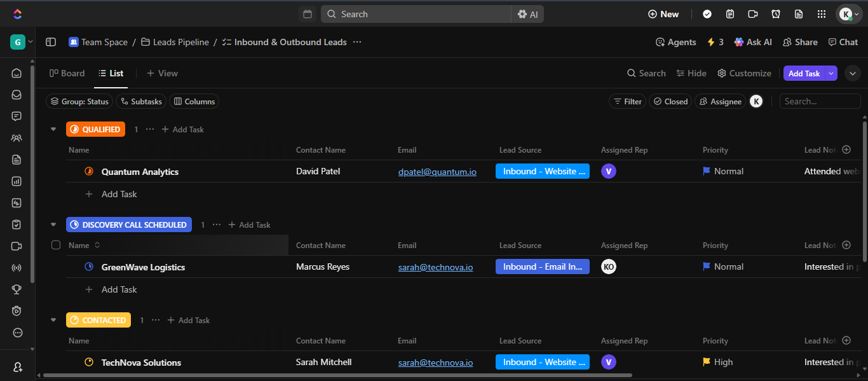The width and height of the screenshot is (868, 381).
Task: Toggle the Closed tasks filter
Action: coord(670,101)
